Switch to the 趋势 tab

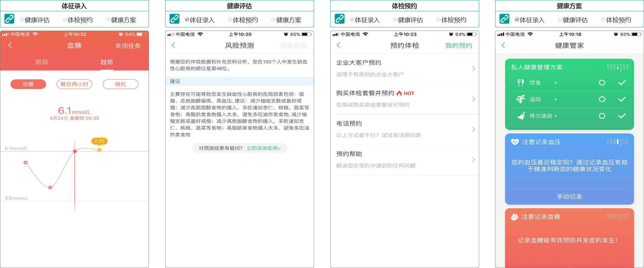pos(107,62)
